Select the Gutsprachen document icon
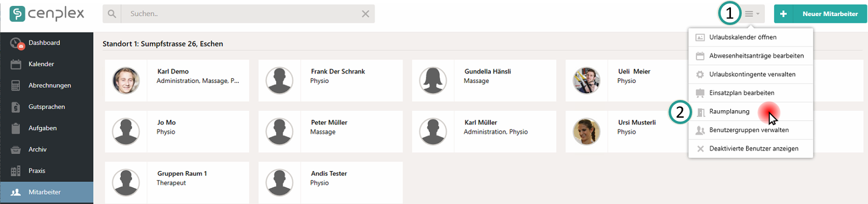This screenshot has height=204, width=868. (x=16, y=107)
